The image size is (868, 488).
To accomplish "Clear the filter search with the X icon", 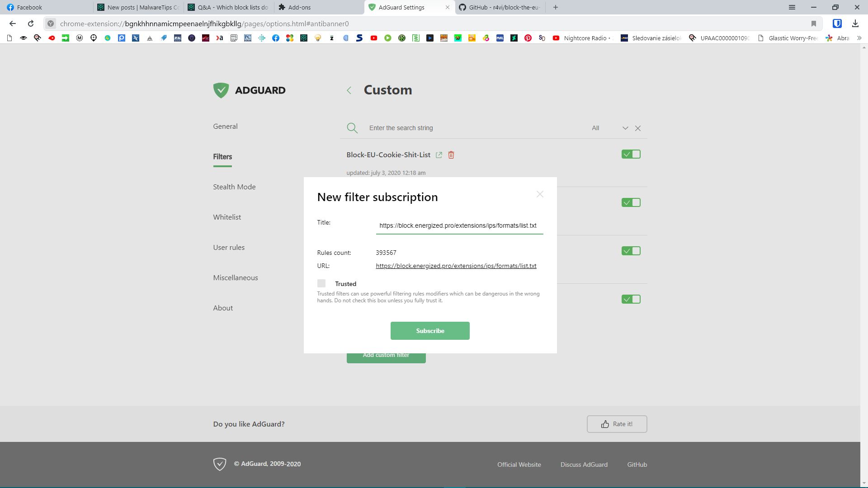I will (638, 128).
